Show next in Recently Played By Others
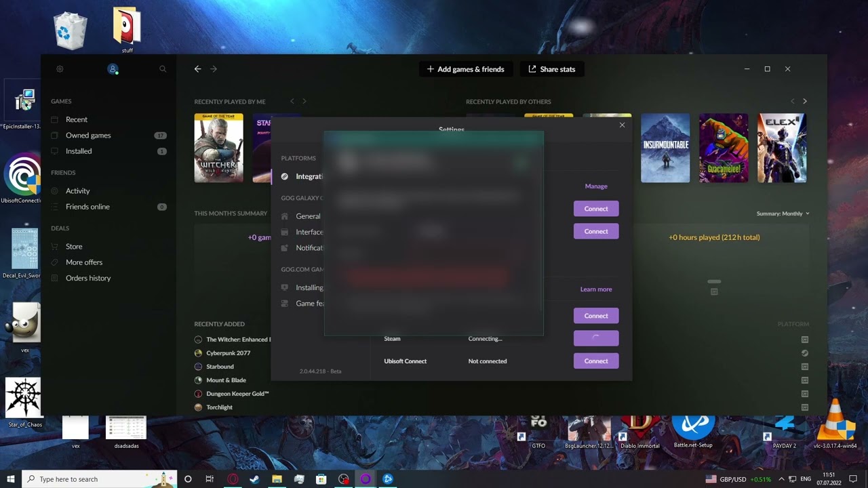The height and width of the screenshot is (488, 868). point(805,101)
